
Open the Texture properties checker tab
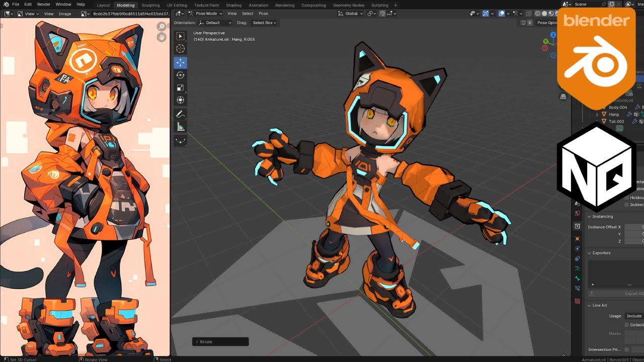[x=578, y=301]
